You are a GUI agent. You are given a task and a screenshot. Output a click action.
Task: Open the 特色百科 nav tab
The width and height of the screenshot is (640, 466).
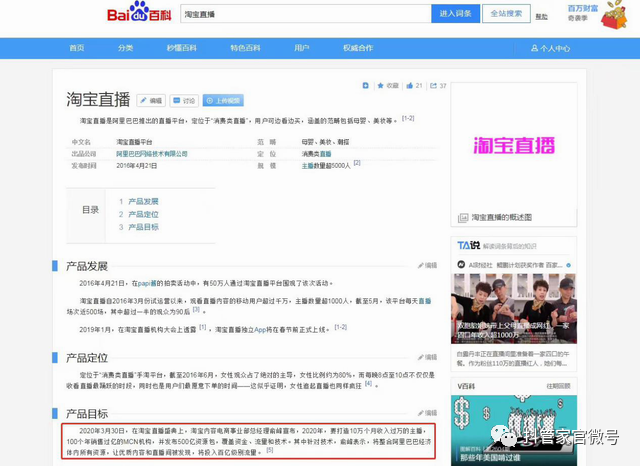click(245, 48)
